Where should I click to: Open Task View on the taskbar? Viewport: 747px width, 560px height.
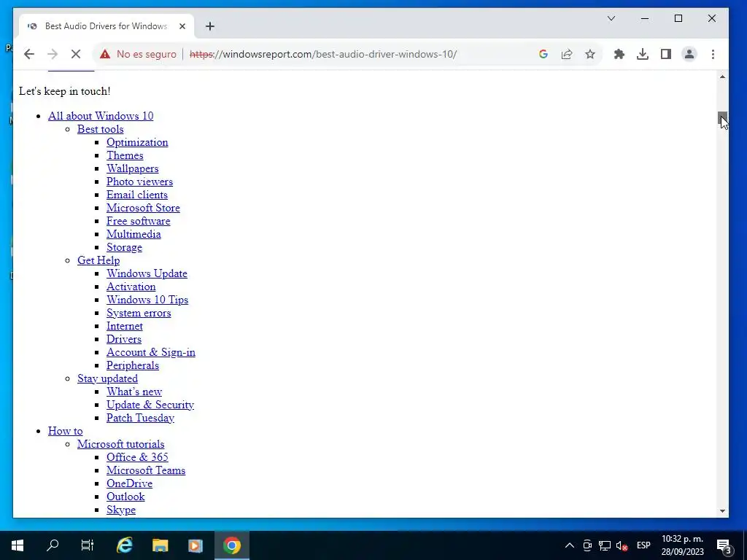point(88,545)
